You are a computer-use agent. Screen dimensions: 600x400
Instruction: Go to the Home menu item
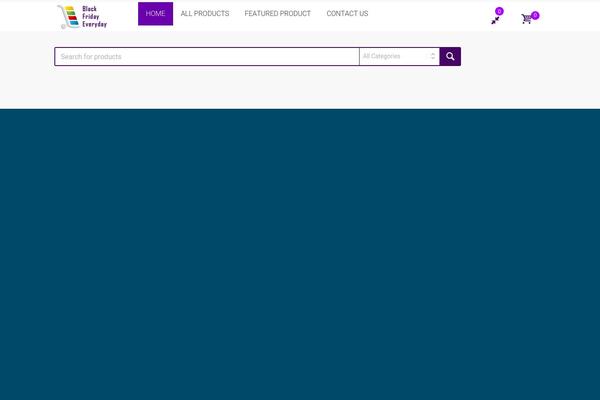(x=155, y=14)
